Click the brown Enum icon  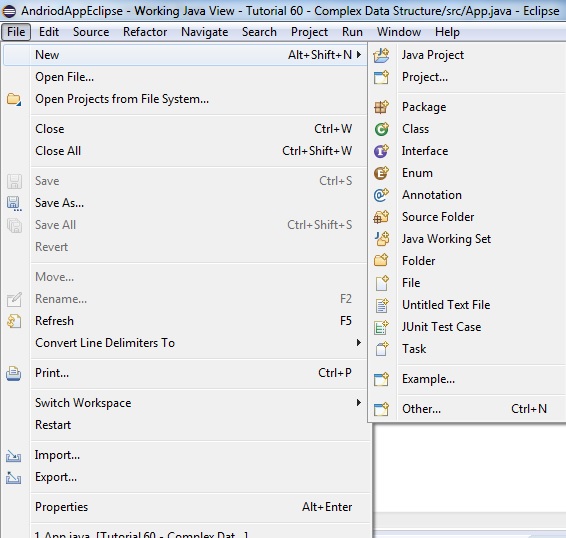[x=381, y=173]
